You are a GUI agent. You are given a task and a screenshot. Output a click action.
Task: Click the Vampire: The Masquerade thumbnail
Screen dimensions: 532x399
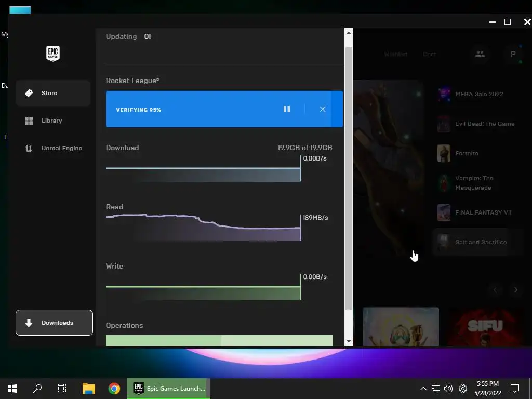[444, 183]
